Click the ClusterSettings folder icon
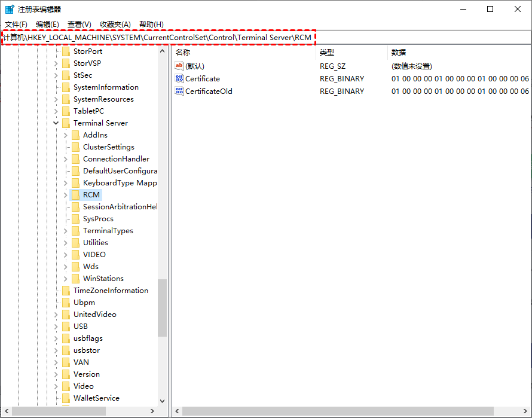 pyautogui.click(x=76, y=147)
